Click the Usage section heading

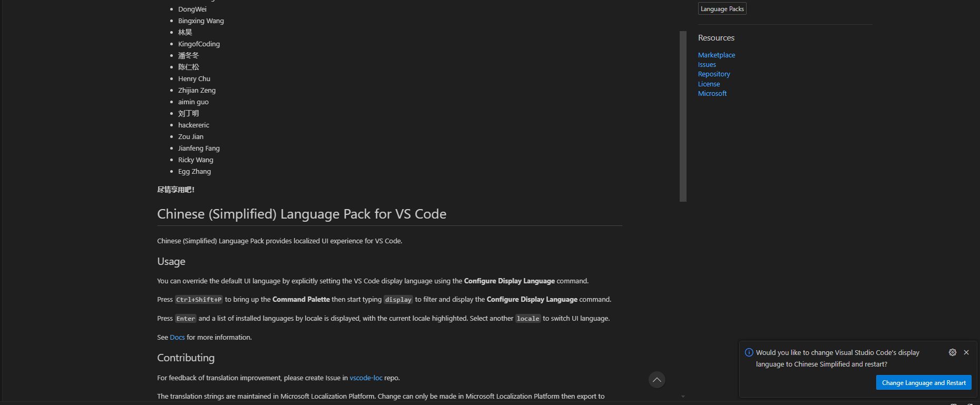click(171, 262)
